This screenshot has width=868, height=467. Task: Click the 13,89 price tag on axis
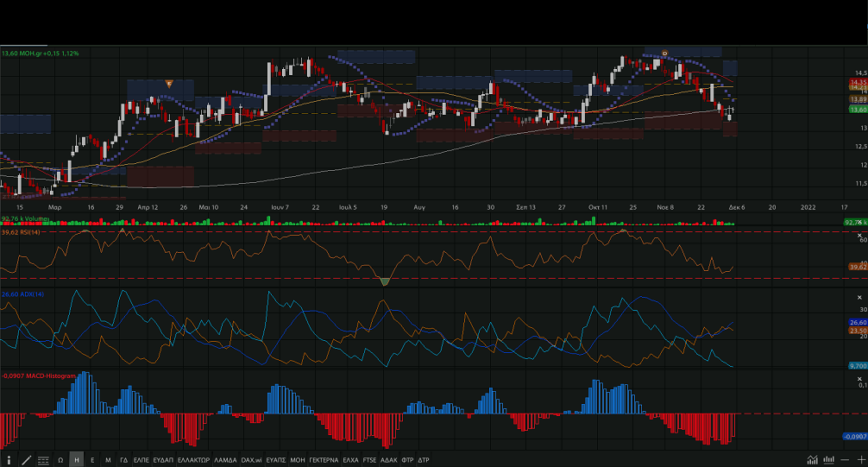858,99
